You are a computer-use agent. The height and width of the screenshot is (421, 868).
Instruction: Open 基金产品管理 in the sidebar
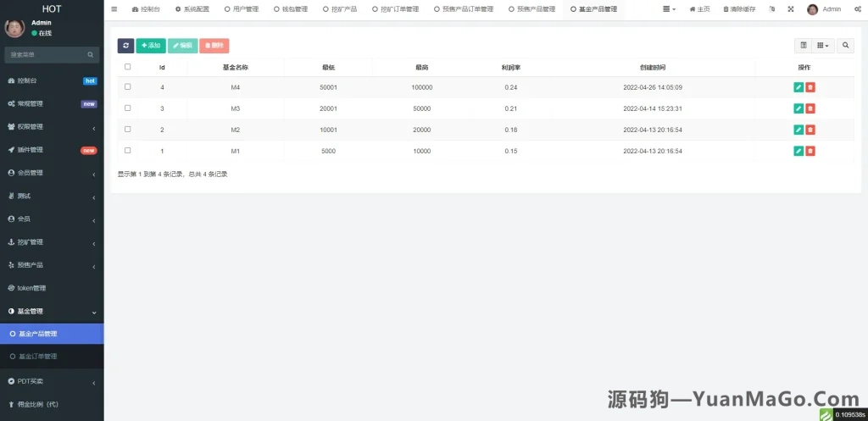(x=52, y=334)
